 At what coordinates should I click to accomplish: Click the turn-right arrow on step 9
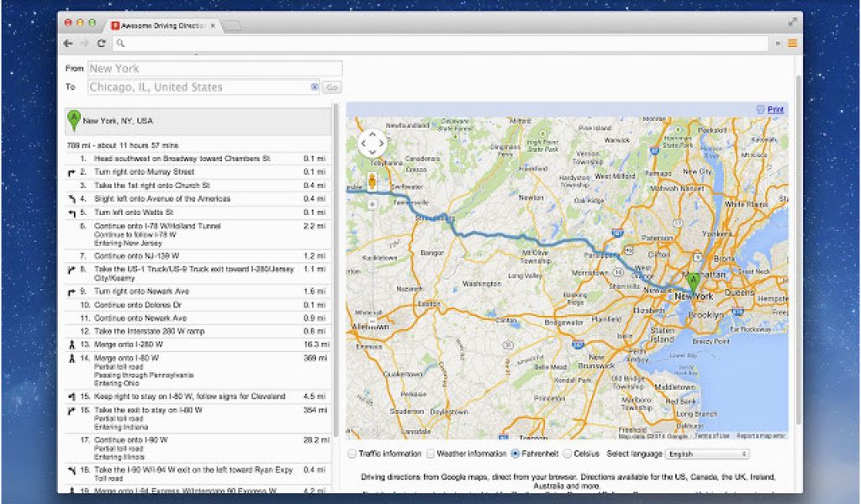pos(71,291)
